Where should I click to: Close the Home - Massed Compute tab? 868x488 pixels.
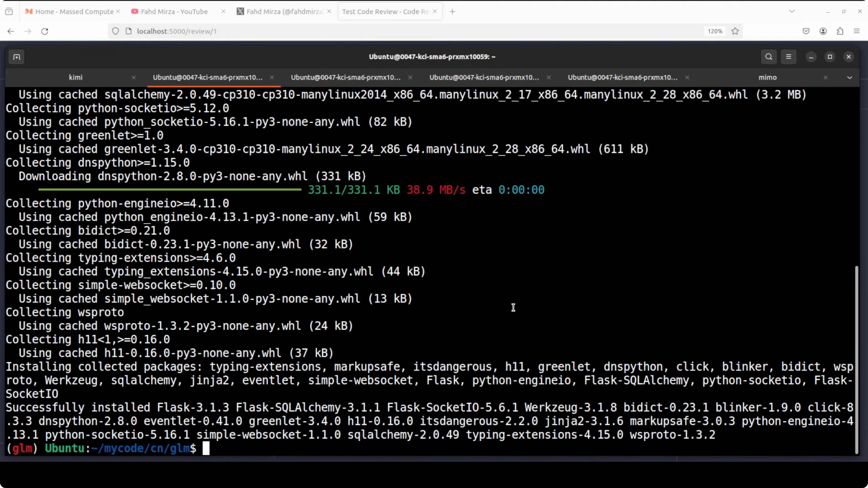[x=118, y=12]
